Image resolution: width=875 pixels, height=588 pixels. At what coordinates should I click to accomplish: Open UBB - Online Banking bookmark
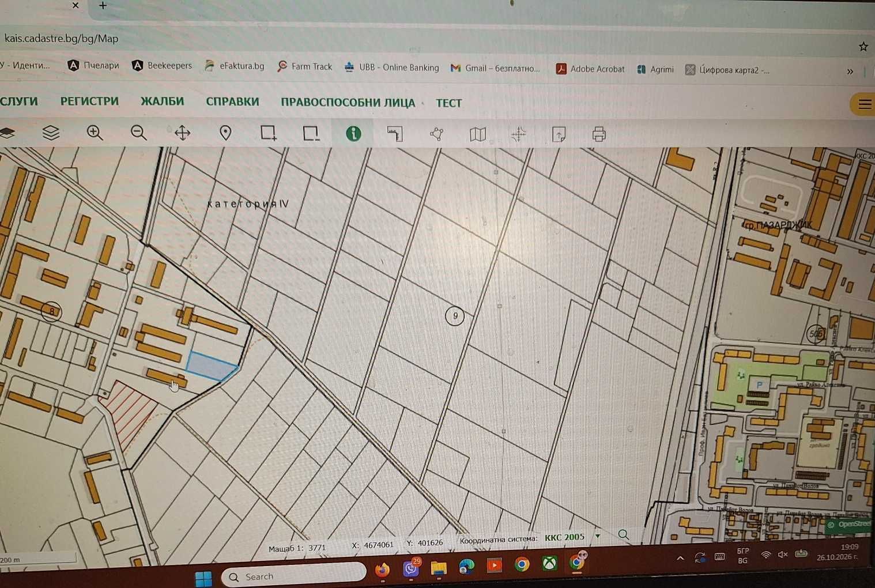[x=391, y=67]
